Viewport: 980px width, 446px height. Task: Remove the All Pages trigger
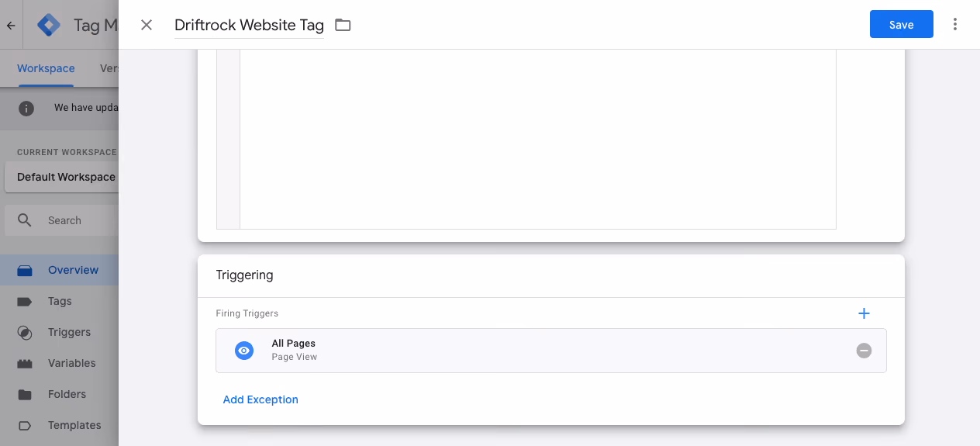click(864, 351)
